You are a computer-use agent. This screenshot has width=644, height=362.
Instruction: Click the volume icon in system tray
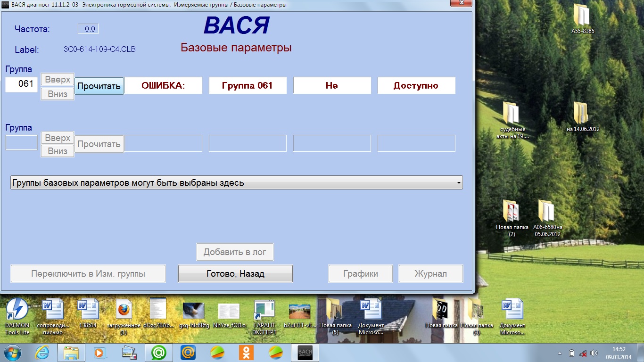(x=594, y=353)
